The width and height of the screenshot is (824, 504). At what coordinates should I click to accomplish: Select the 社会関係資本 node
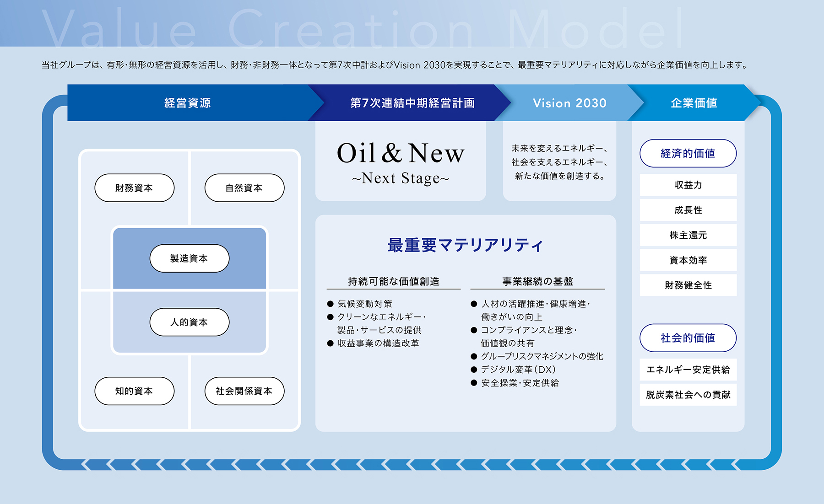tap(244, 391)
